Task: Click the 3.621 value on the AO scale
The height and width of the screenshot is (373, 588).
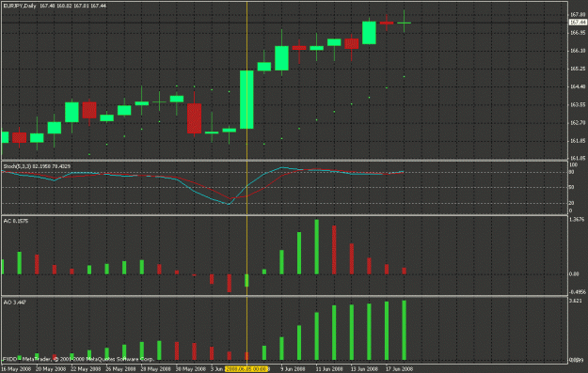Action: point(576,301)
